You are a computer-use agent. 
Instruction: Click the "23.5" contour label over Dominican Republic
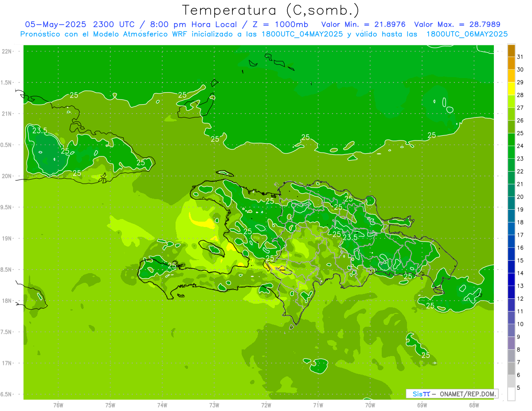350,238
